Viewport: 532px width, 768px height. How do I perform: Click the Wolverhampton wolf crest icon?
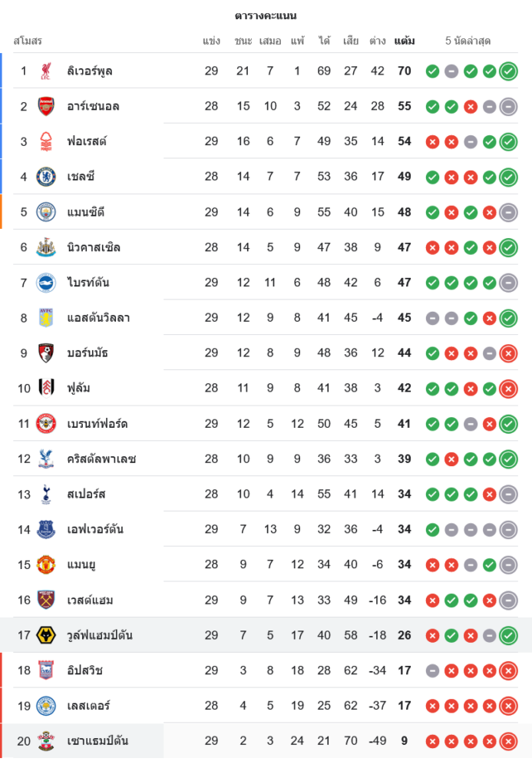pyautogui.click(x=46, y=635)
